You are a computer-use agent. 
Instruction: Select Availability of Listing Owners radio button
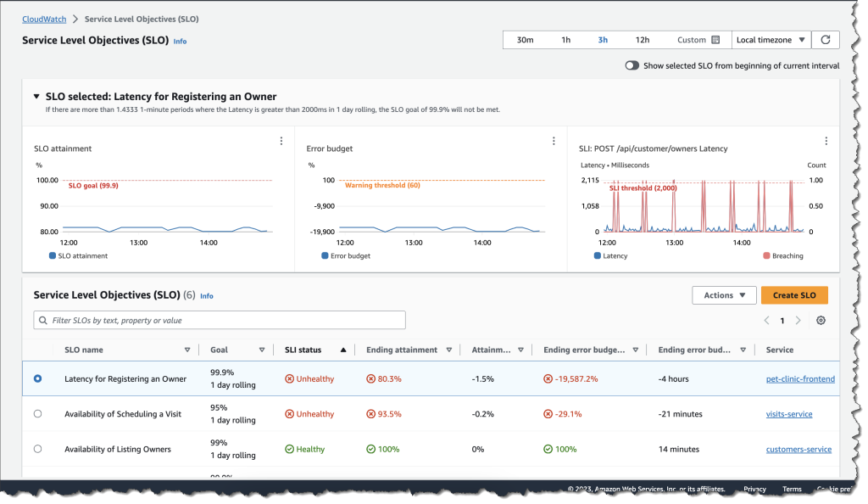(x=37, y=449)
